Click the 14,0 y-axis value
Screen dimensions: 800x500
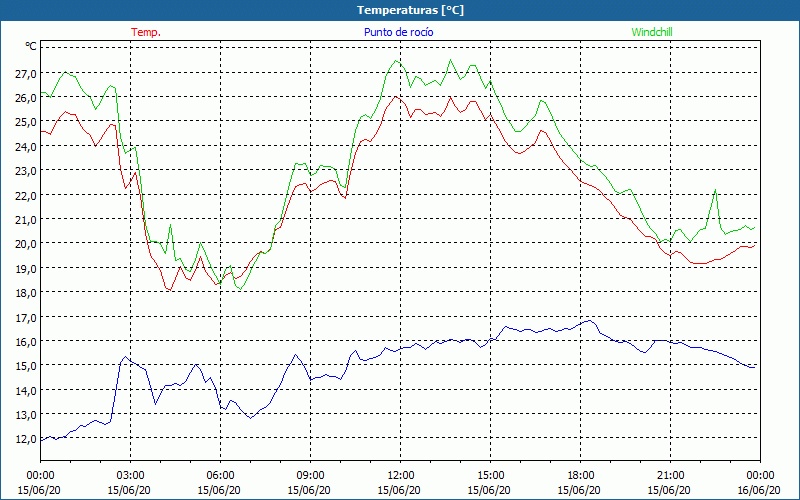click(x=25, y=391)
